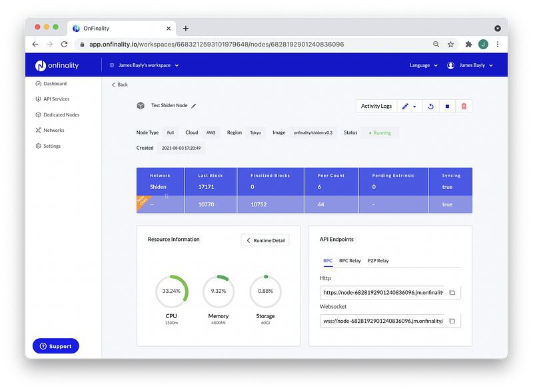Open browser zoom magnifier icon
The width and height of the screenshot is (533, 392).
pos(436,44)
